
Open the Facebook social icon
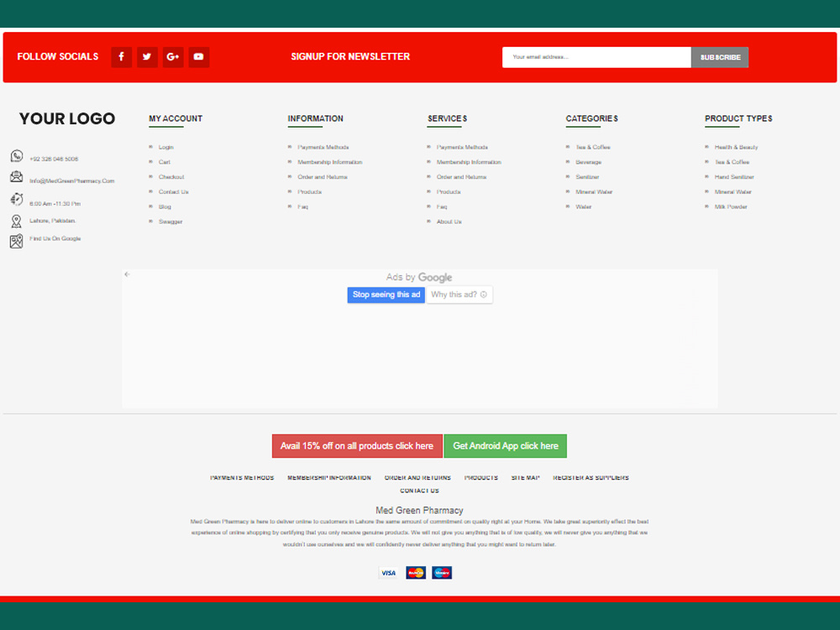(x=122, y=57)
